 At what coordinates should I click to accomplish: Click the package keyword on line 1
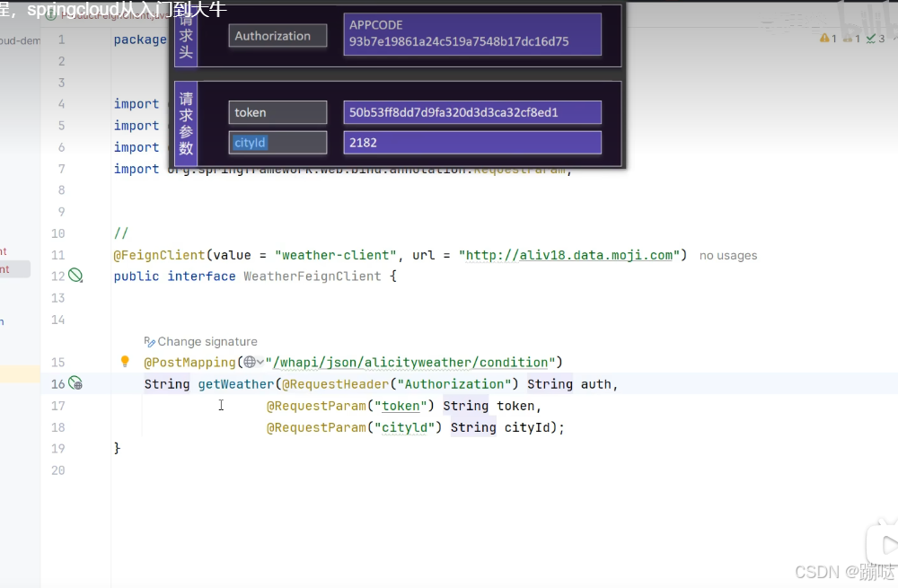140,39
